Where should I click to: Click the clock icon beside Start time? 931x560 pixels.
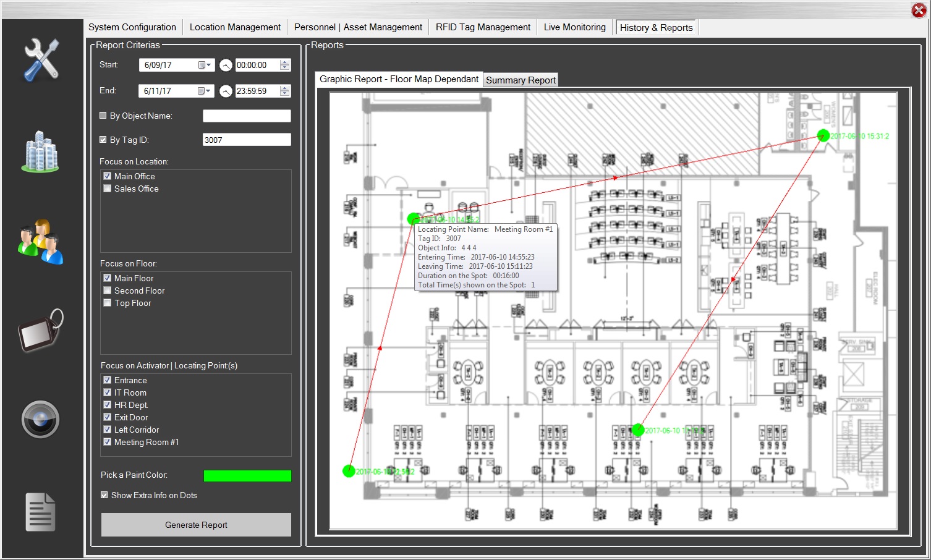pos(226,65)
